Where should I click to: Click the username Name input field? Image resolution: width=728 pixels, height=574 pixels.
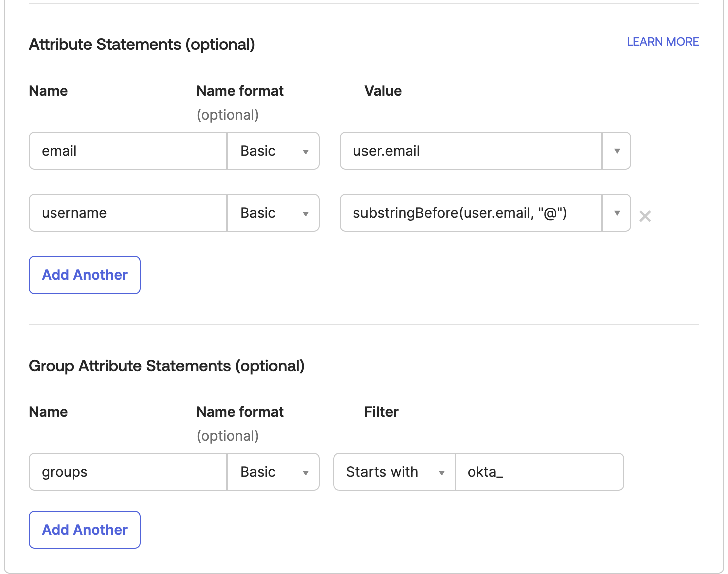[x=127, y=213]
